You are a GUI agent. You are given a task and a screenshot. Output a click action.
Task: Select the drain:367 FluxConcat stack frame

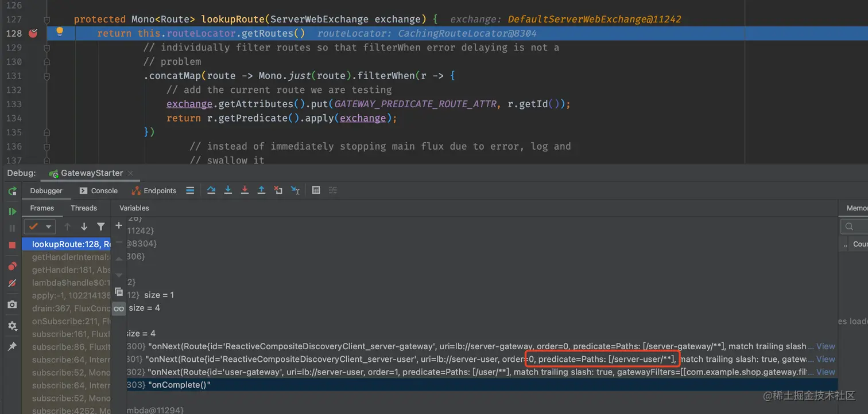point(66,308)
